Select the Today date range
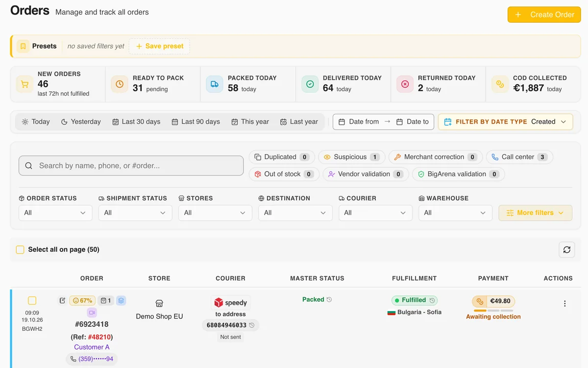This screenshot has width=588, height=368. pos(36,122)
